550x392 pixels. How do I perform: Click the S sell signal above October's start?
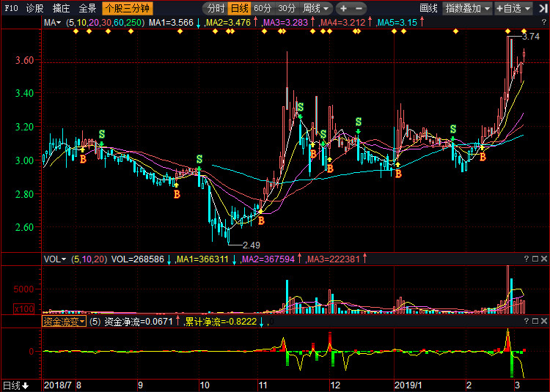coord(199,160)
